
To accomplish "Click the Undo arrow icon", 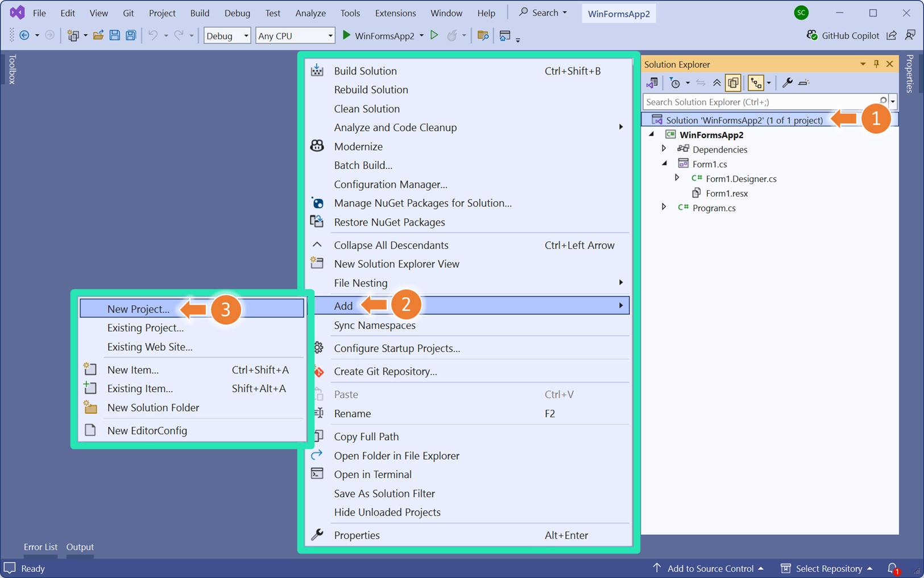I will [153, 35].
